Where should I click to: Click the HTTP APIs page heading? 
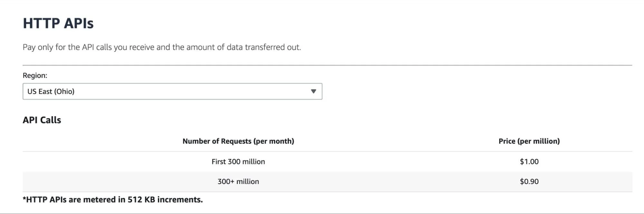(x=58, y=23)
